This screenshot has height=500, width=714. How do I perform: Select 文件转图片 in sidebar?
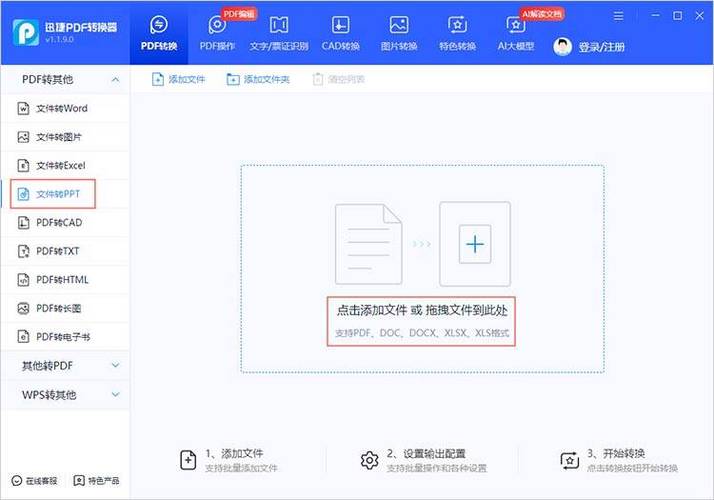[x=66, y=137]
